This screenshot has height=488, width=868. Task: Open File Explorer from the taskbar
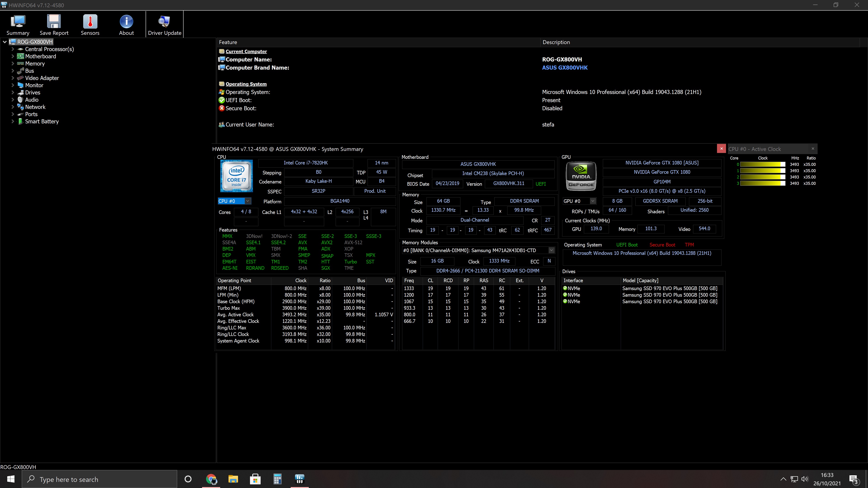(233, 479)
